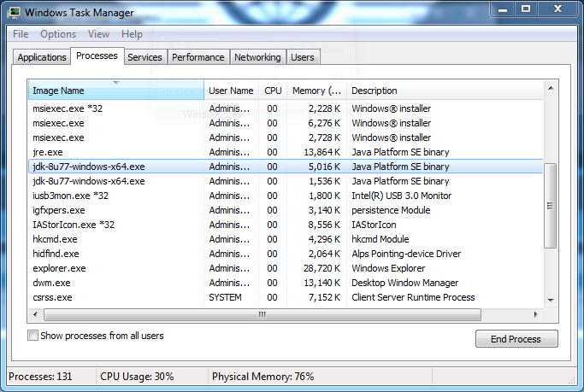Screen dimensions: 584x392
Task: Select the dwm.exe process
Action: click(x=286, y=283)
